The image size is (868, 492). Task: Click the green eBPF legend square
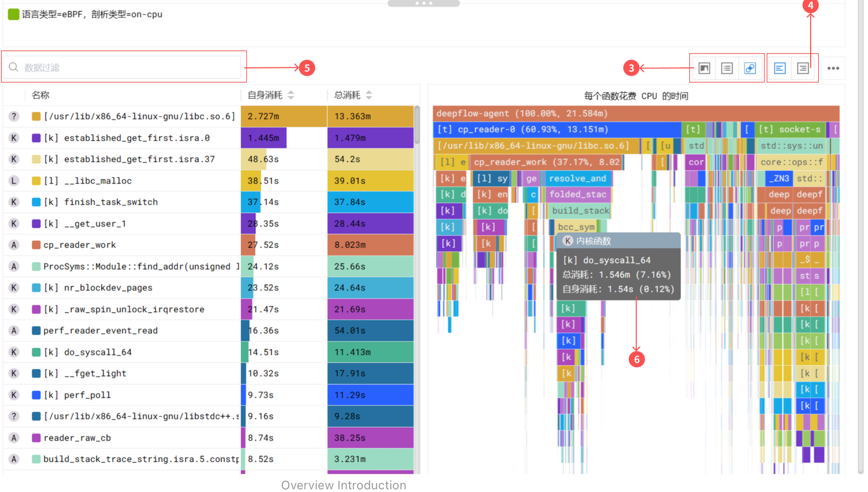pyautogui.click(x=14, y=14)
